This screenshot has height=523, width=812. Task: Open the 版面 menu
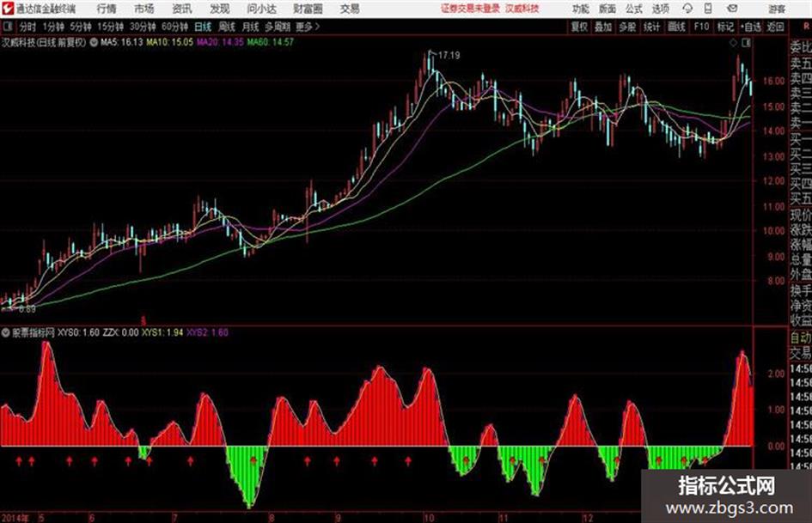tap(607, 9)
